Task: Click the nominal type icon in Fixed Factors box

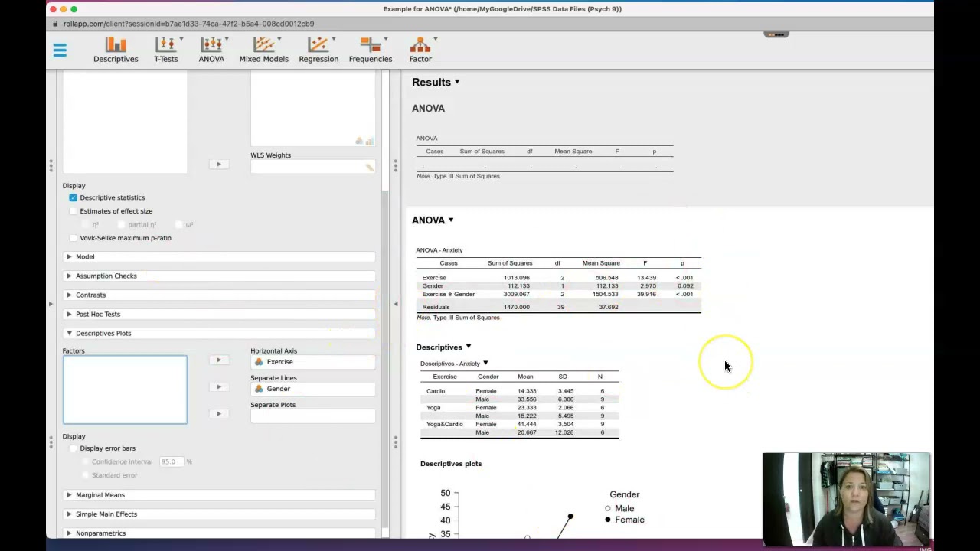Action: (359, 141)
